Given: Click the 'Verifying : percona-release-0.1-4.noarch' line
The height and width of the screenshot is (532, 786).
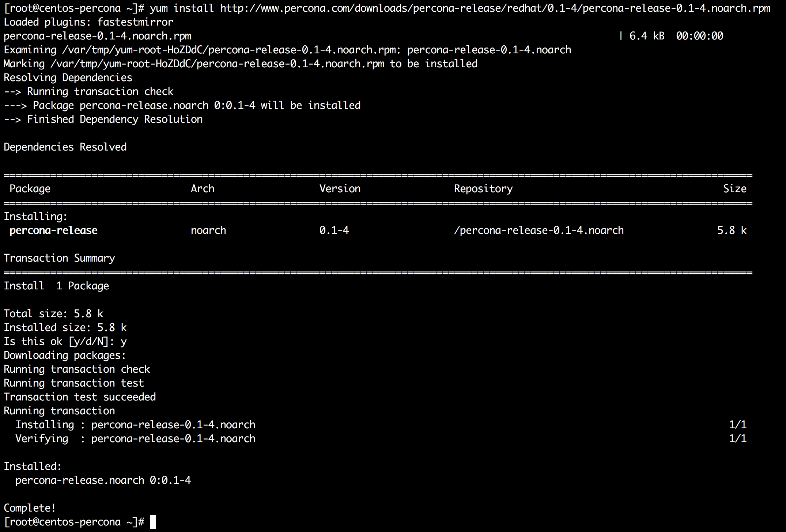Looking at the screenshot, I should (135, 438).
